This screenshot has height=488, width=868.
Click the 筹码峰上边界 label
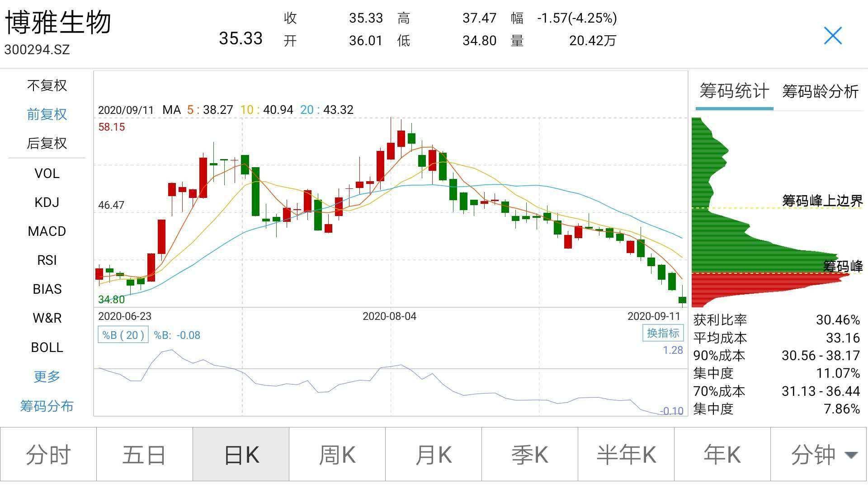click(x=822, y=201)
